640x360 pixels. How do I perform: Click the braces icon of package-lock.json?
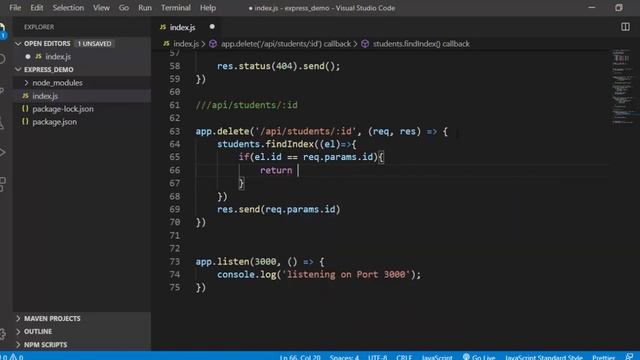click(25, 109)
